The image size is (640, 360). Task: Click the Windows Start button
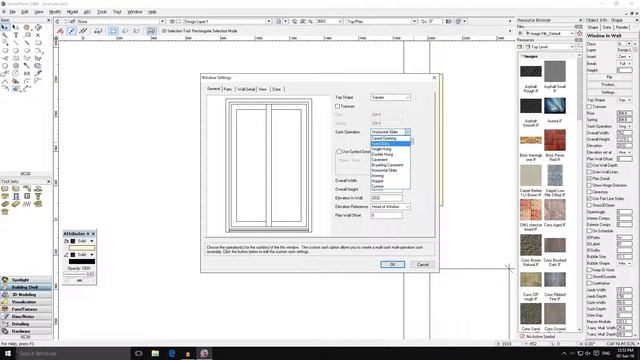point(8,353)
